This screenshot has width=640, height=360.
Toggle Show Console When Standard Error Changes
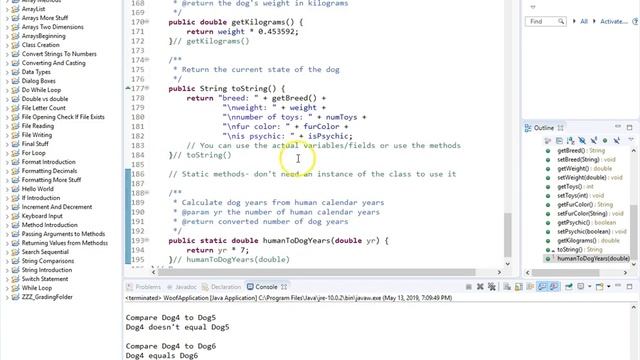click(x=554, y=287)
